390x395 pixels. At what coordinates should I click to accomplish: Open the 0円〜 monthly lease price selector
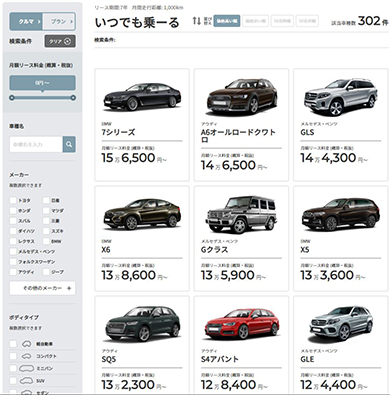click(42, 83)
